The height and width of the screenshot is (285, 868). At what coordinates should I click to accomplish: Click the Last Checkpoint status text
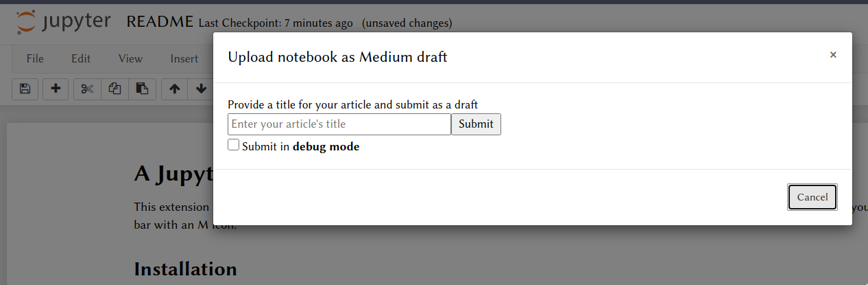pos(276,23)
